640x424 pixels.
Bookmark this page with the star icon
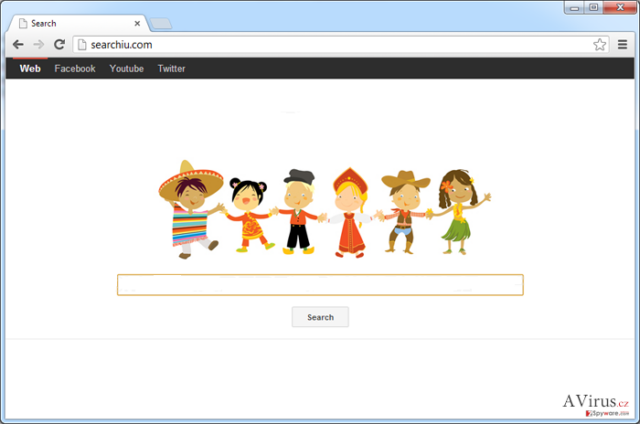[599, 44]
